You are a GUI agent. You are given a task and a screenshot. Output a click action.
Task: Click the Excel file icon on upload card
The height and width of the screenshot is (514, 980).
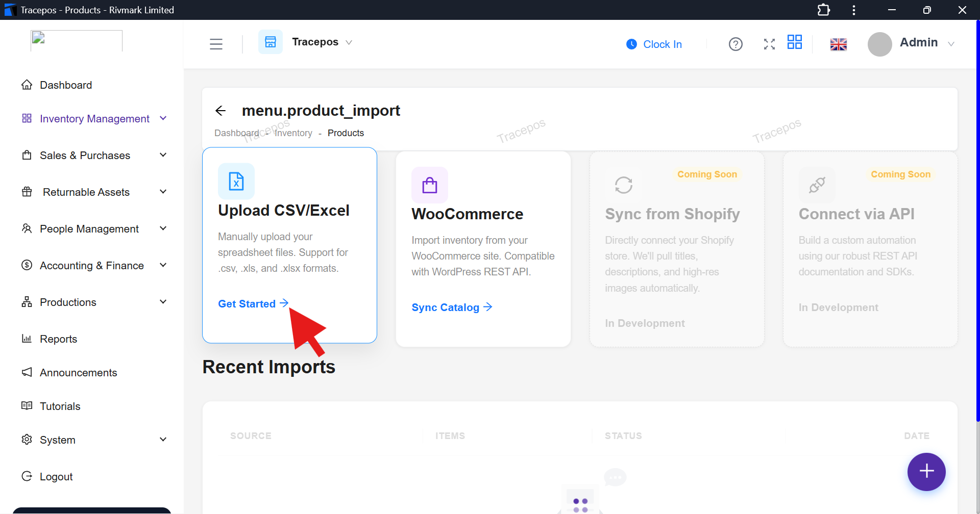point(236,181)
